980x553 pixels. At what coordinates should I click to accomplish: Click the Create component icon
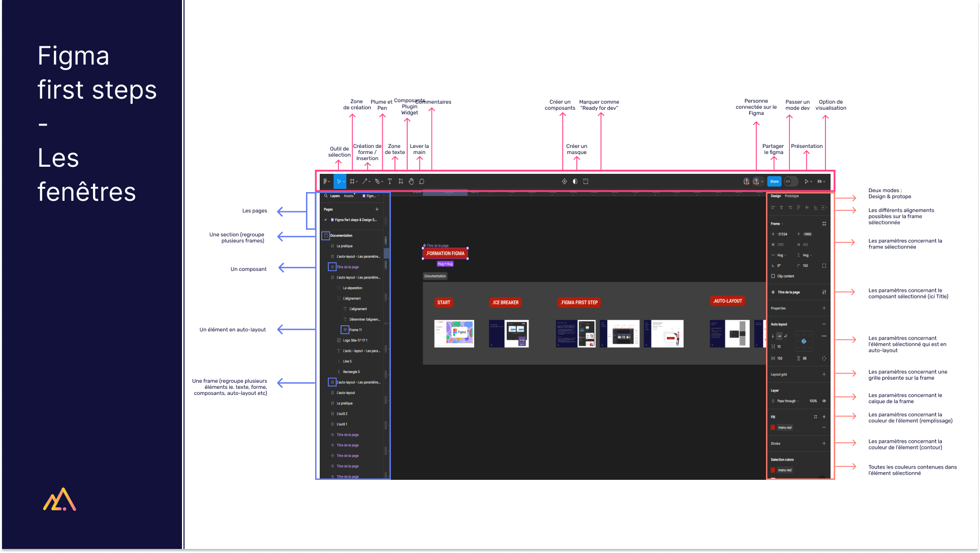(564, 181)
